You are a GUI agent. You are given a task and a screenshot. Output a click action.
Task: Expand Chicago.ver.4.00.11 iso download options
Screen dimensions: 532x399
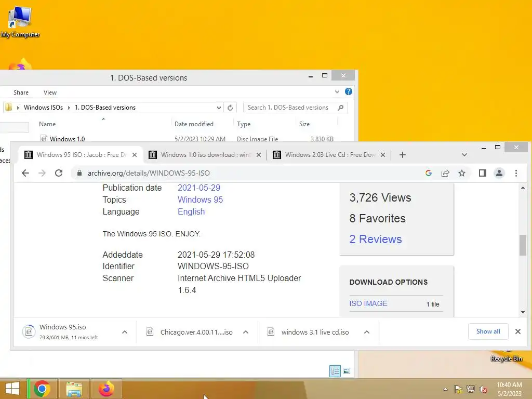click(x=246, y=332)
